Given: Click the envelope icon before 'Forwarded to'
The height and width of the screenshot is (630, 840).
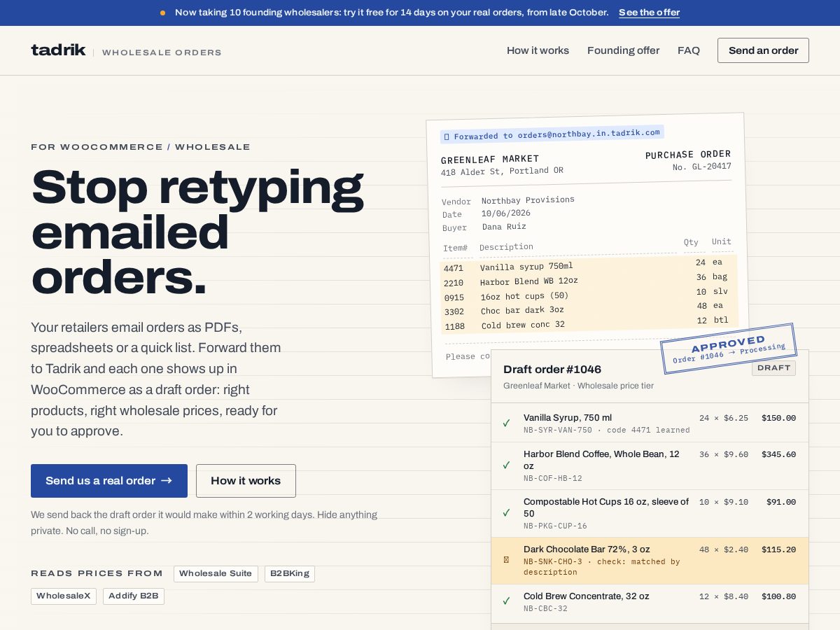Looking at the screenshot, I should tap(447, 136).
